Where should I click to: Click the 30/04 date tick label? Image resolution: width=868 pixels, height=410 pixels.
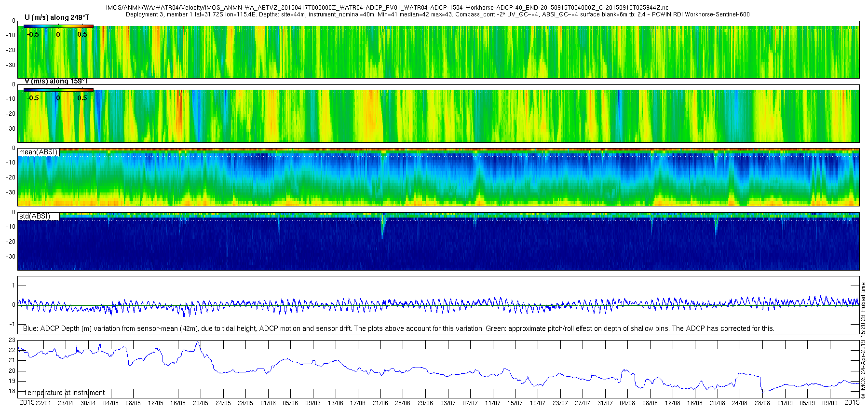coord(88,403)
